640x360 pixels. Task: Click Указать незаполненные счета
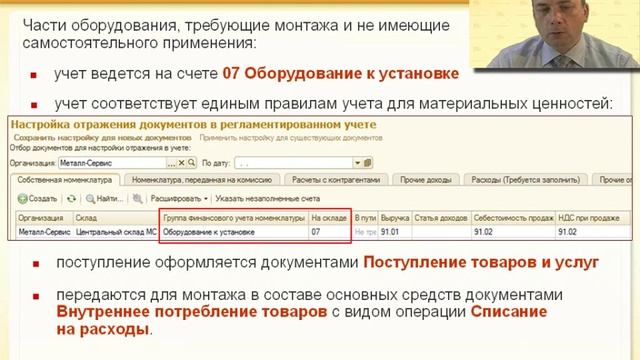(267, 199)
